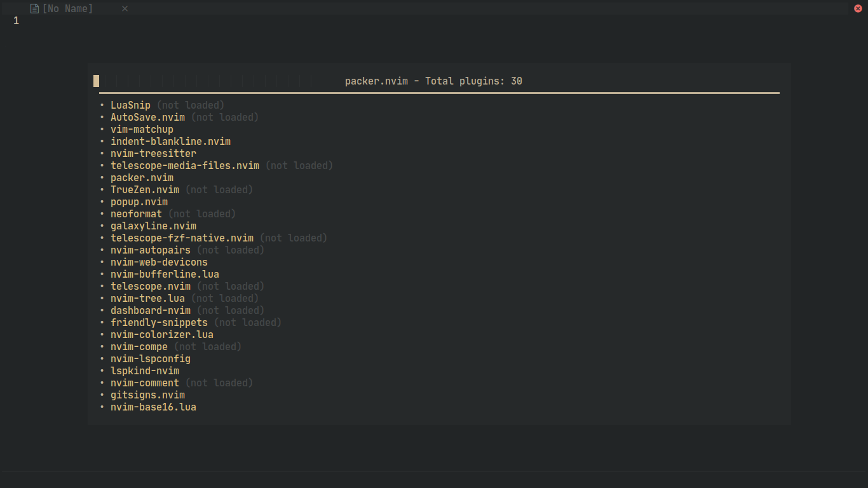Click the (not loaded) label beside LuaSnip

click(x=191, y=105)
